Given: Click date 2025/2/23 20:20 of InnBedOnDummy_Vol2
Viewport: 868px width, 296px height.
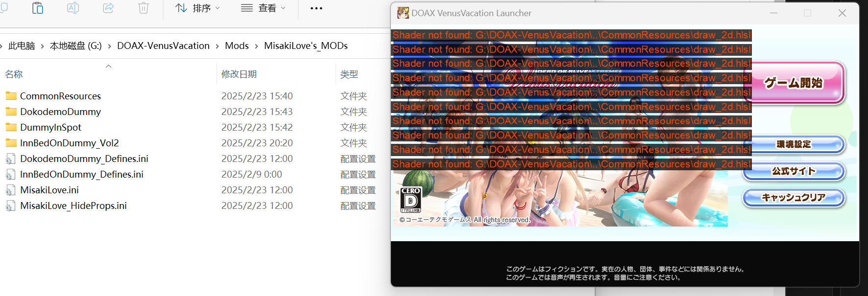Looking at the screenshot, I should click(257, 143).
